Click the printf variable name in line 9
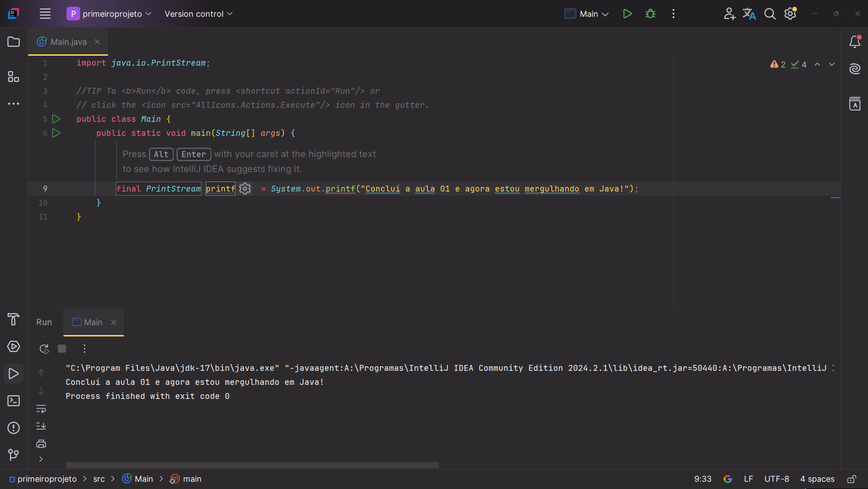The height and width of the screenshot is (489, 868). (x=220, y=189)
